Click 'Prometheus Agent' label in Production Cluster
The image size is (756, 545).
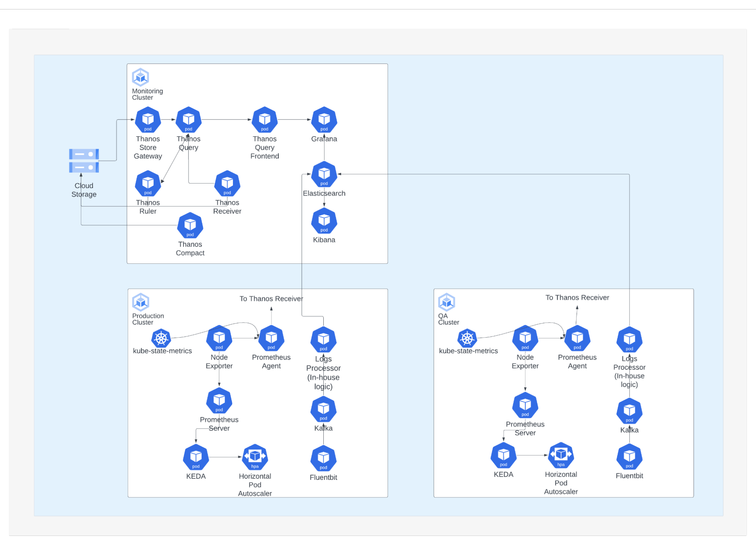[272, 362]
